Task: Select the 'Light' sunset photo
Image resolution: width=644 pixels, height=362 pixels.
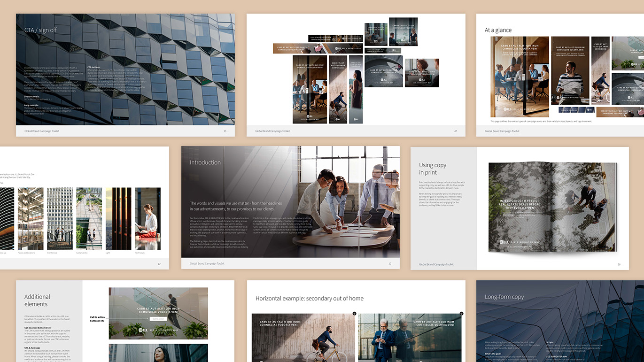Action: pos(118,218)
